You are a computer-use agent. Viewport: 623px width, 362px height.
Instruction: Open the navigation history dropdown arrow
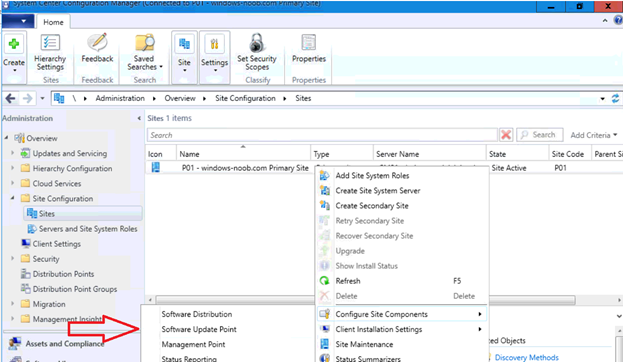42,98
